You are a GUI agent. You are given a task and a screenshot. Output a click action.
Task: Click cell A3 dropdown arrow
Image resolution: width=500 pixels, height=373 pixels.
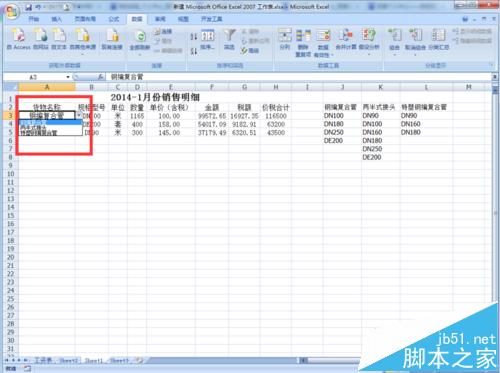point(79,116)
